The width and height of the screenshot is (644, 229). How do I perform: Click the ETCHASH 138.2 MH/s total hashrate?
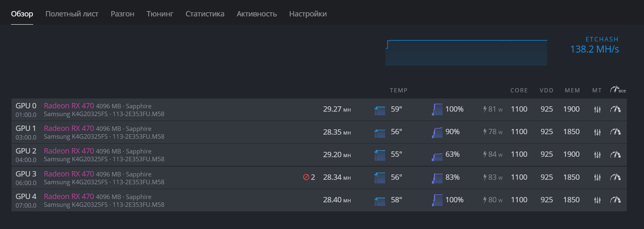tap(594, 49)
